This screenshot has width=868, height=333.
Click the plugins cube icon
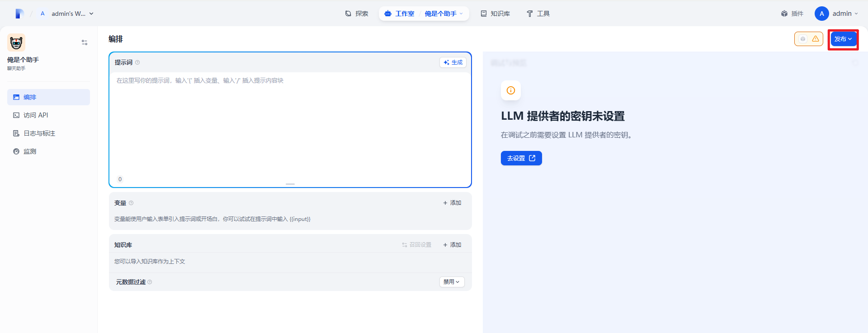[x=784, y=14]
